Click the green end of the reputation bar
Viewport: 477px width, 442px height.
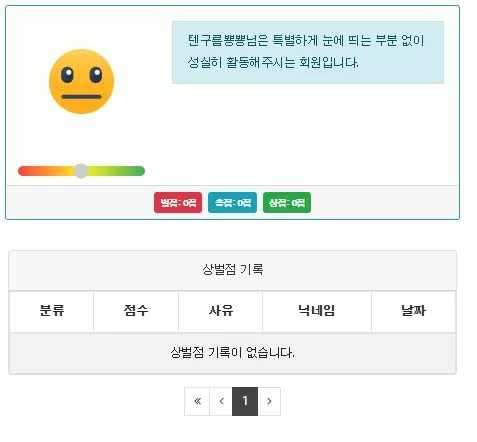tap(139, 171)
